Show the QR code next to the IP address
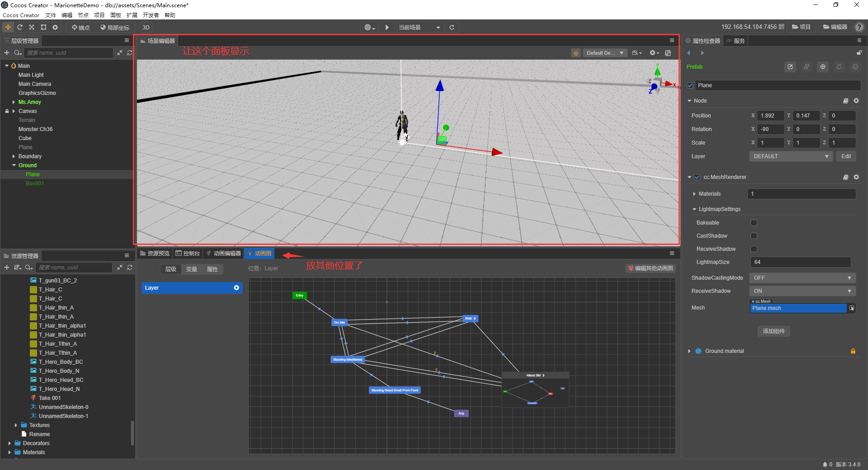 [781, 27]
